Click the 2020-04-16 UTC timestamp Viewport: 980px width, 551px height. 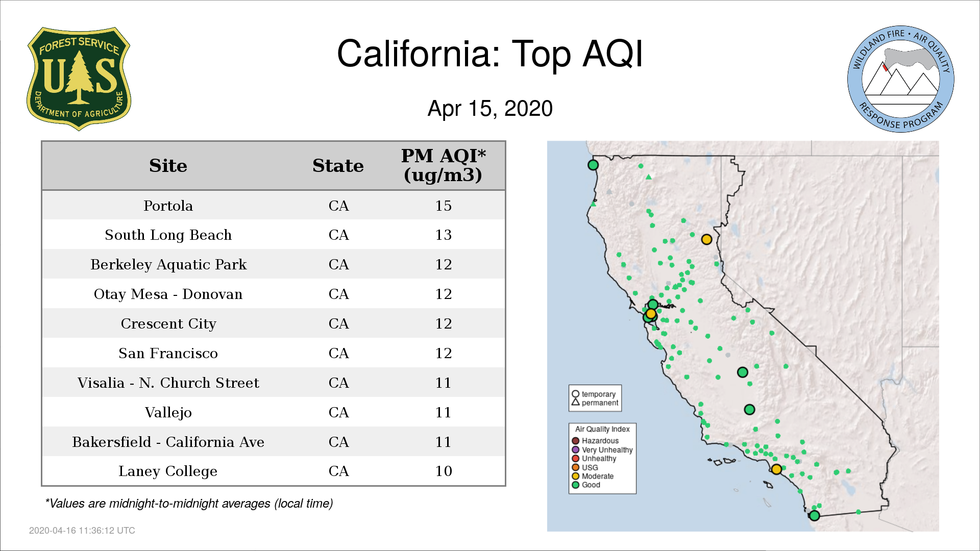pyautogui.click(x=82, y=531)
